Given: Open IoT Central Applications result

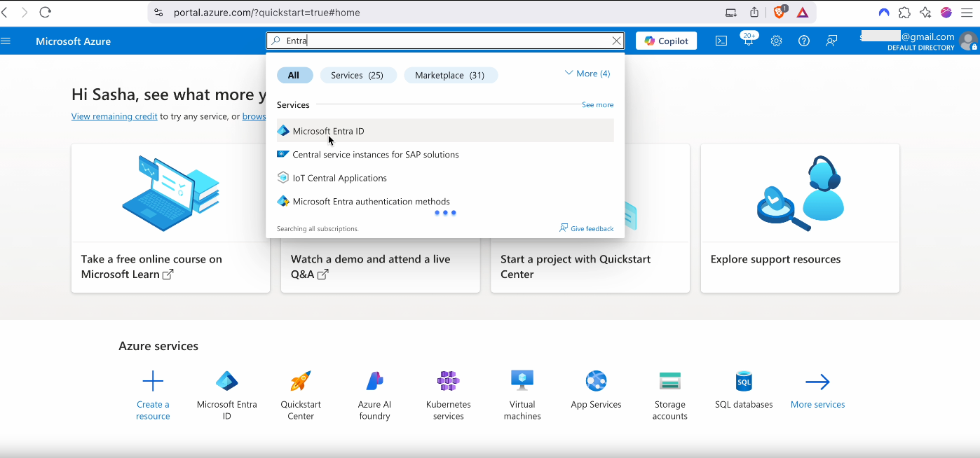Looking at the screenshot, I should click(x=445, y=178).
